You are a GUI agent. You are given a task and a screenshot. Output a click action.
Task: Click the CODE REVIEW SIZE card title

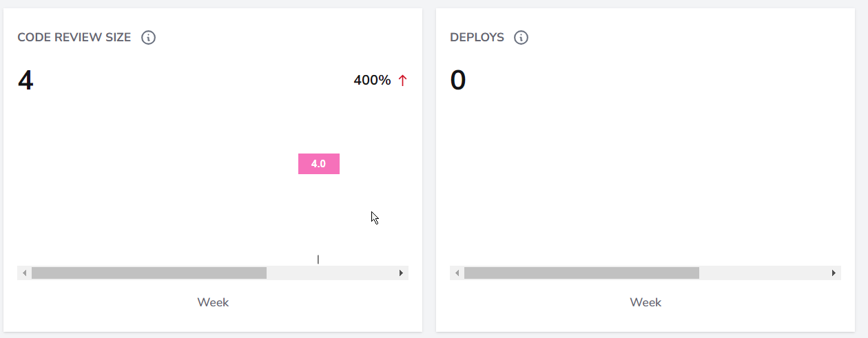point(74,38)
